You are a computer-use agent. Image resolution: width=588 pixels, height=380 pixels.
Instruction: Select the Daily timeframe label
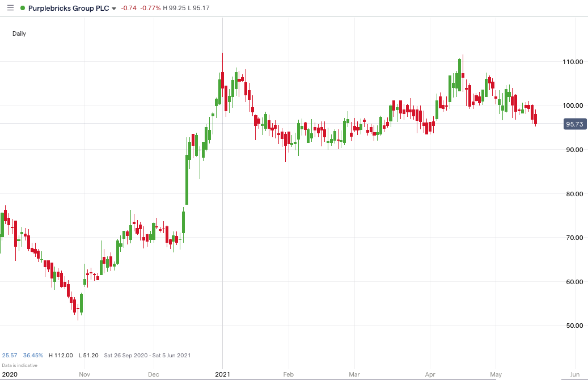click(19, 33)
